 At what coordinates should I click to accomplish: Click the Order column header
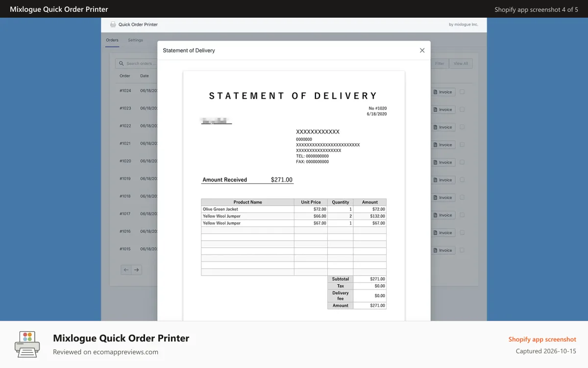tap(125, 76)
